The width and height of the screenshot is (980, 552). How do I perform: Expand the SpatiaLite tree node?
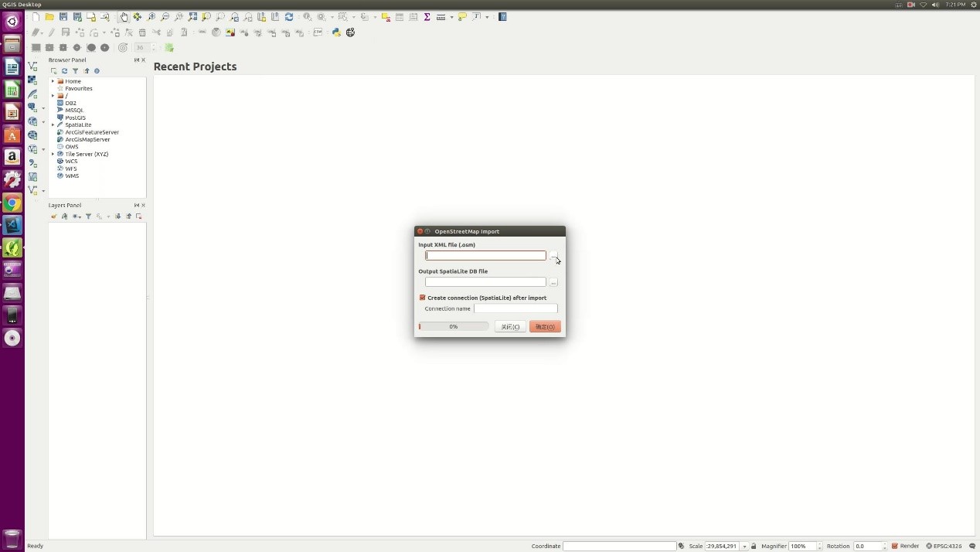tap(53, 125)
